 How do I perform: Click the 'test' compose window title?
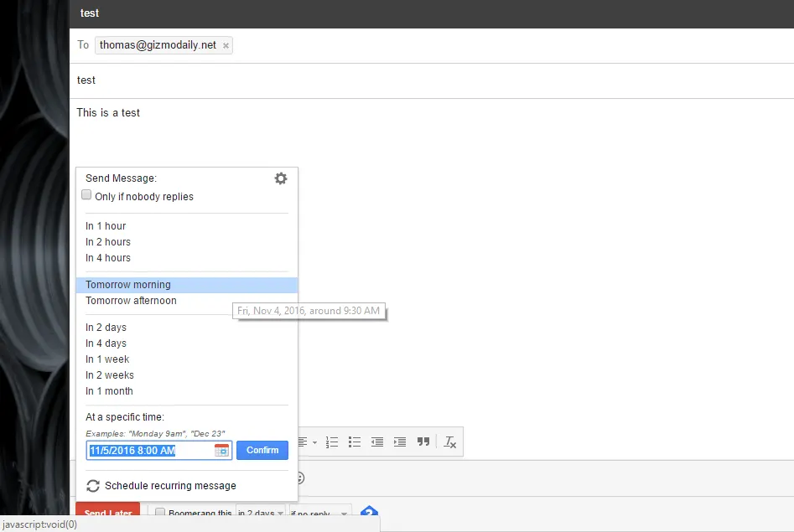(90, 13)
